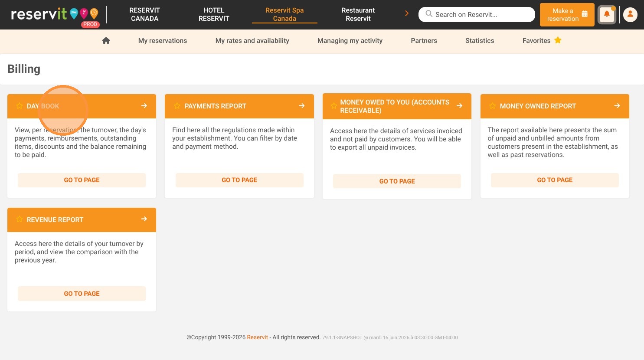
Task: Open Money Owned Report via header arrow
Action: click(617, 106)
